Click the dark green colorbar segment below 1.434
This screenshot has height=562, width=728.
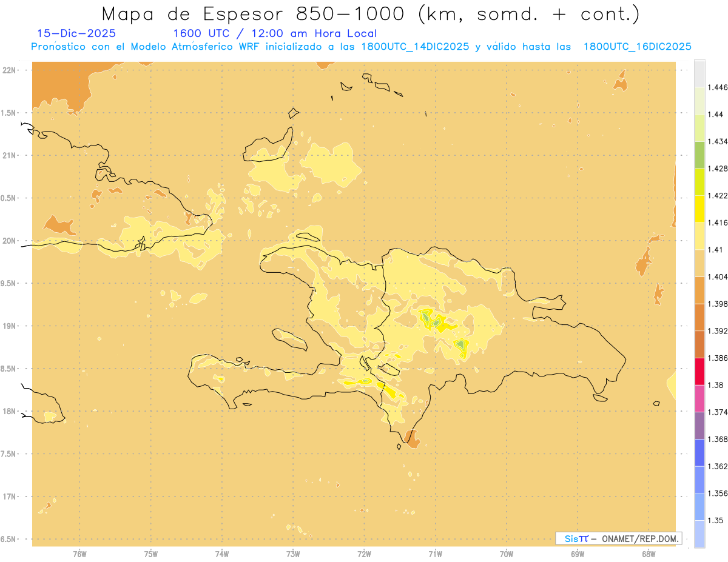click(699, 155)
